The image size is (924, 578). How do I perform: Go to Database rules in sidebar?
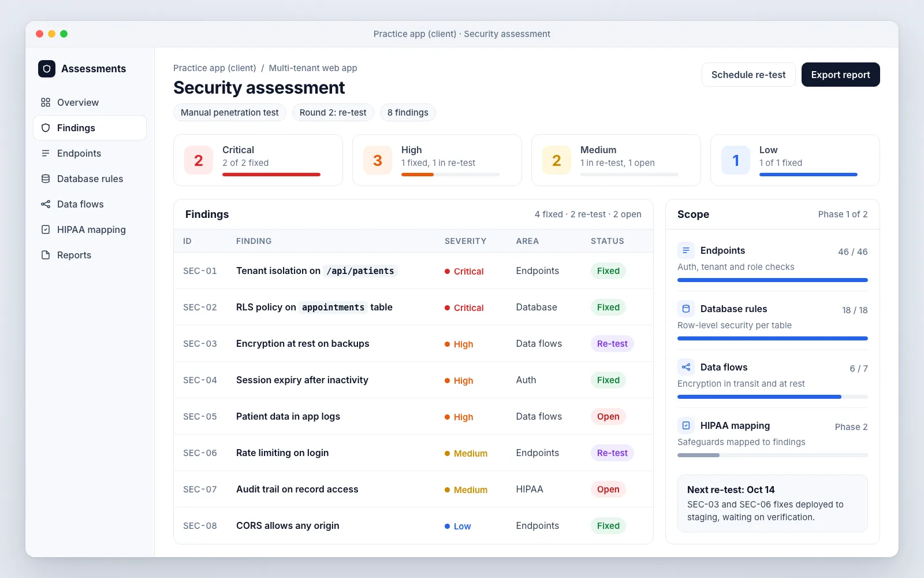pyautogui.click(x=90, y=179)
